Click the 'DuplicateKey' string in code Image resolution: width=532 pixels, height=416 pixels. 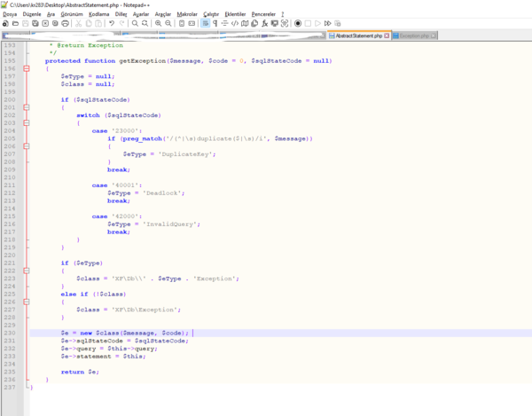(185, 154)
